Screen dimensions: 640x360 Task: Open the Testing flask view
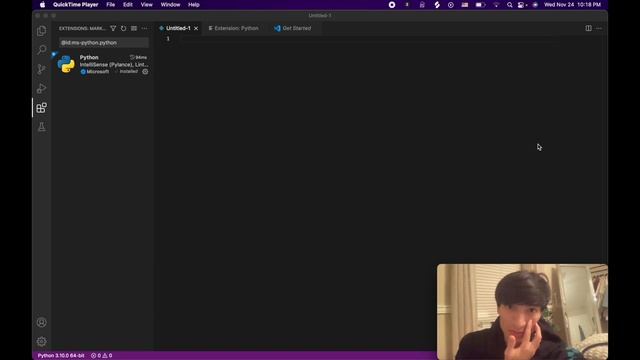click(x=41, y=127)
